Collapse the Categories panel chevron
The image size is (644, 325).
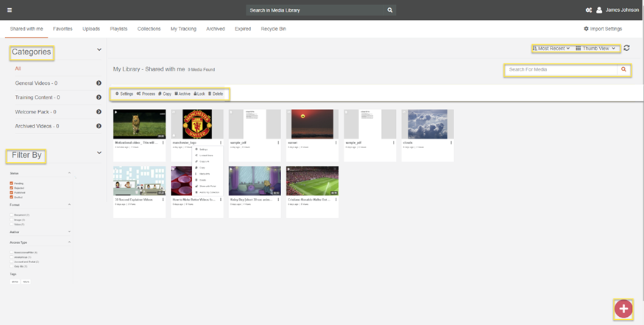click(99, 50)
